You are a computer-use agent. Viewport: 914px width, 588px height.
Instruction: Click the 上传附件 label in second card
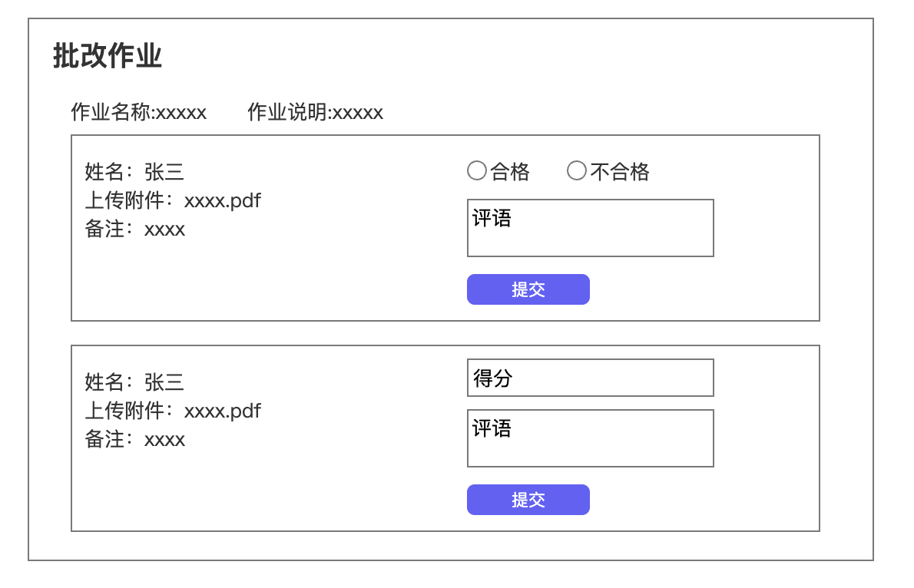(124, 411)
